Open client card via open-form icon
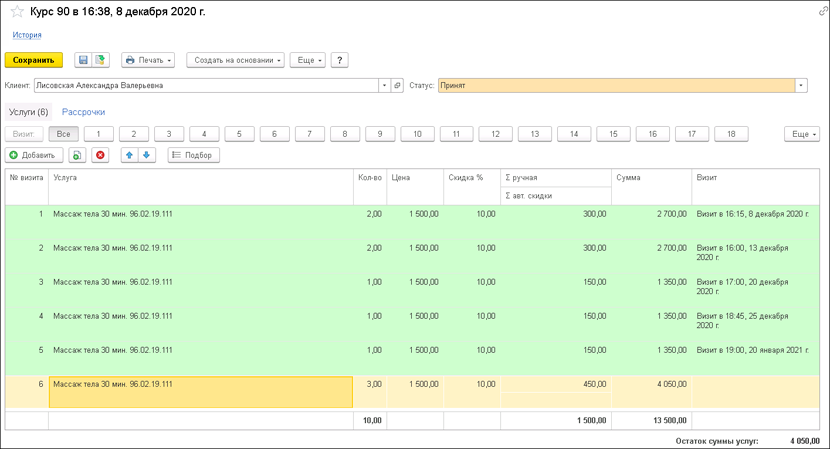The image size is (830, 449). pyautogui.click(x=397, y=85)
